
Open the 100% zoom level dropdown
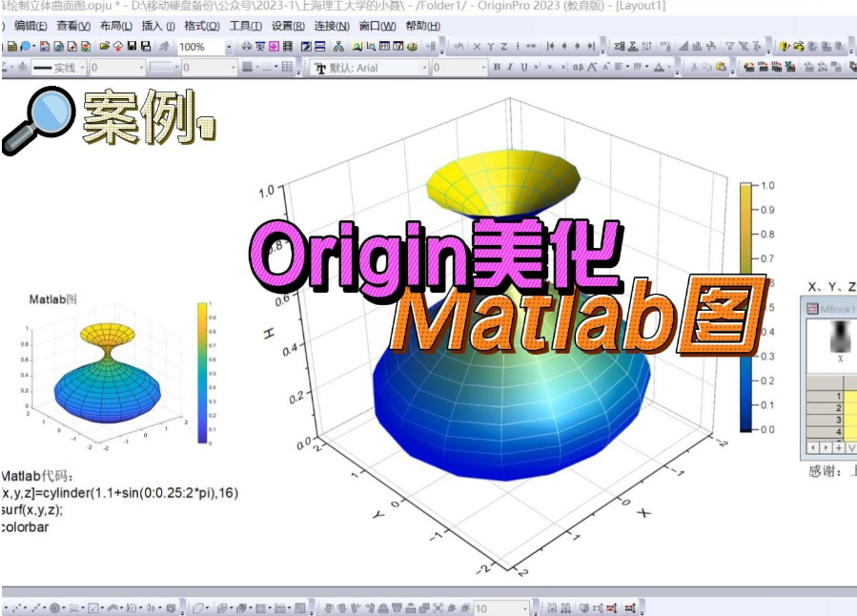tap(229, 44)
